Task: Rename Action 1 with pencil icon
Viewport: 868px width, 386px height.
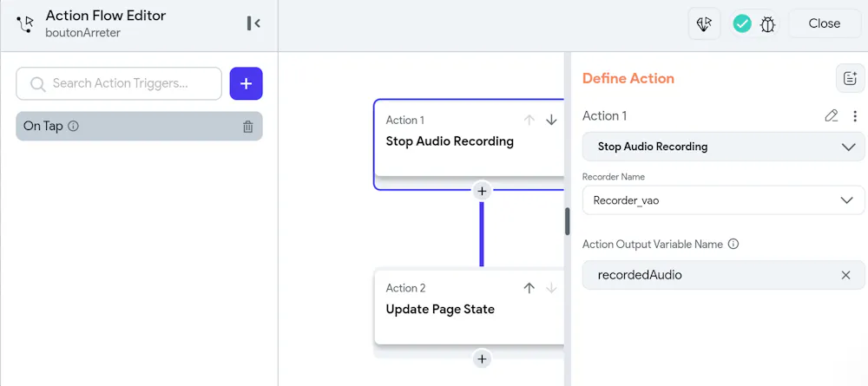Action: [831, 115]
